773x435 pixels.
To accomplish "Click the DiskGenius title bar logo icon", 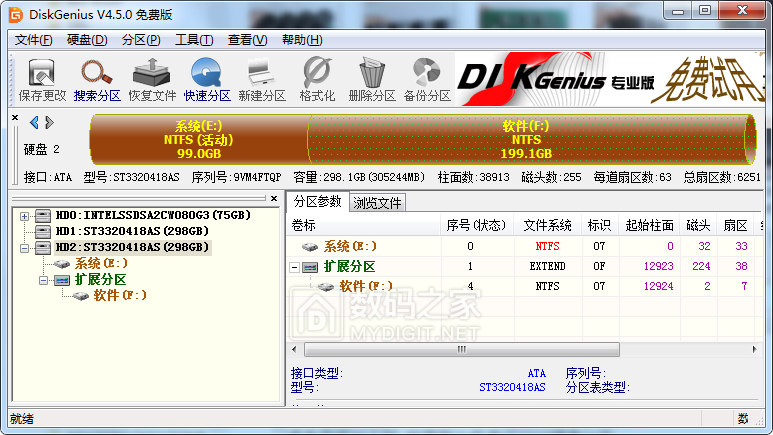I will click(16, 15).
